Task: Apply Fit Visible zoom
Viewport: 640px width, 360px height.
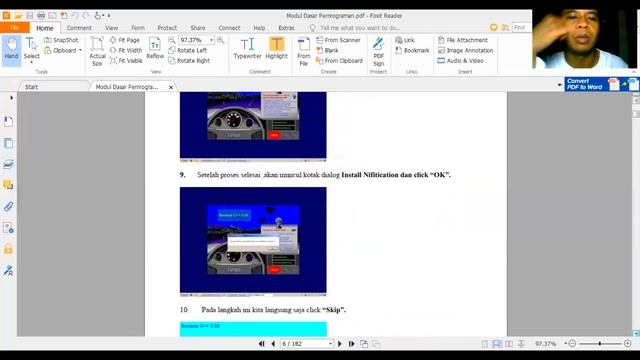Action: pos(126,60)
